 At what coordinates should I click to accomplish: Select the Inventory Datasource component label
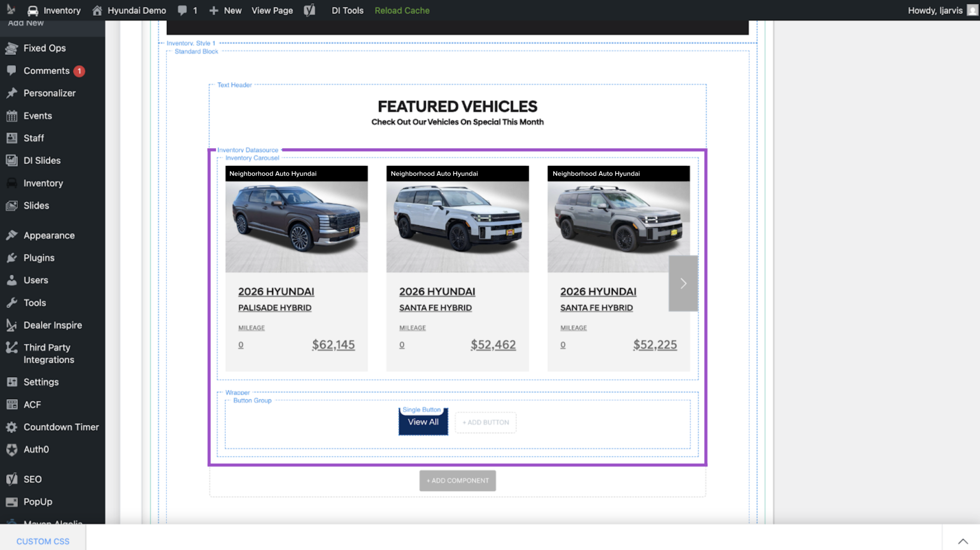click(248, 150)
